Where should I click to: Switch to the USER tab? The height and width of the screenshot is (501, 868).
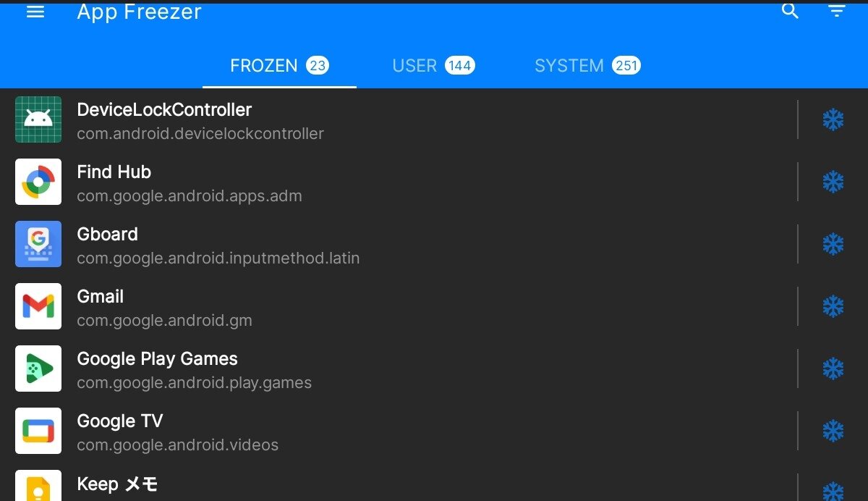click(433, 66)
